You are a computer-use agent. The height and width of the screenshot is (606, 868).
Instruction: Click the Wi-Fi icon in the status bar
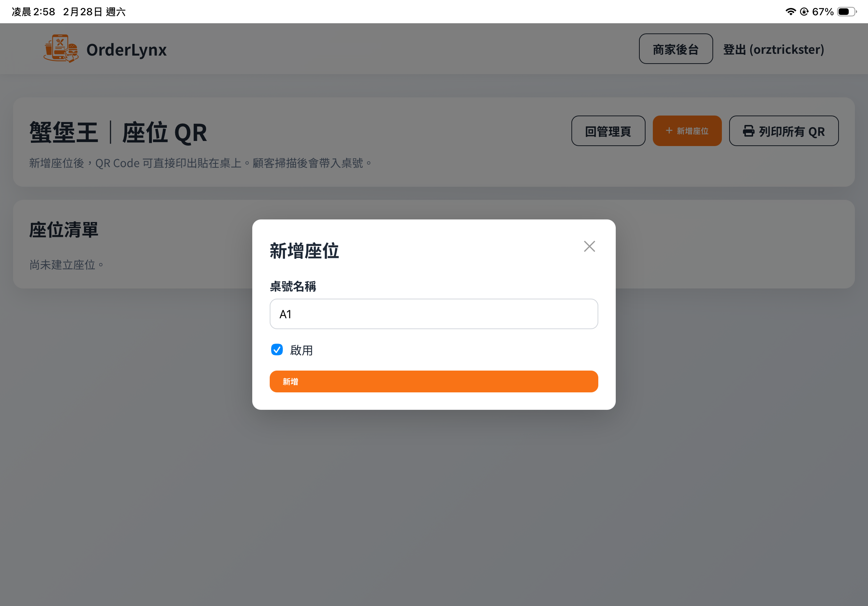coord(790,12)
